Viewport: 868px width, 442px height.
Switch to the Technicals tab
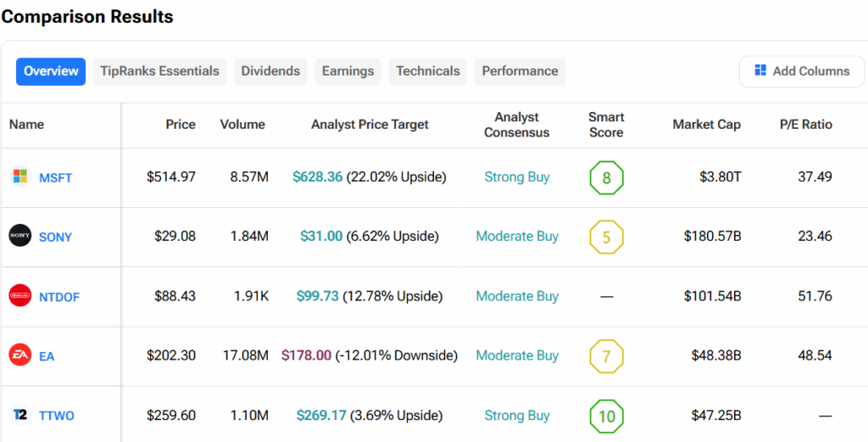tap(428, 71)
